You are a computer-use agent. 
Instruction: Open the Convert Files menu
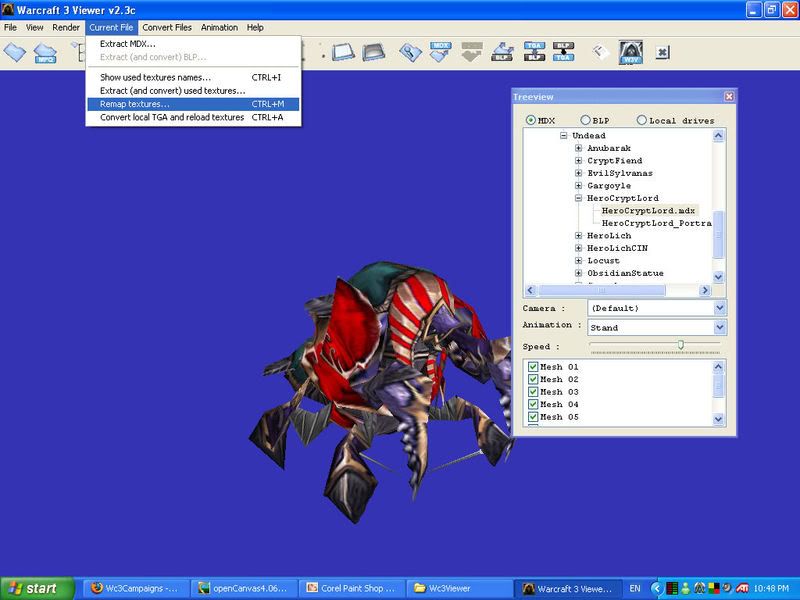point(167,28)
